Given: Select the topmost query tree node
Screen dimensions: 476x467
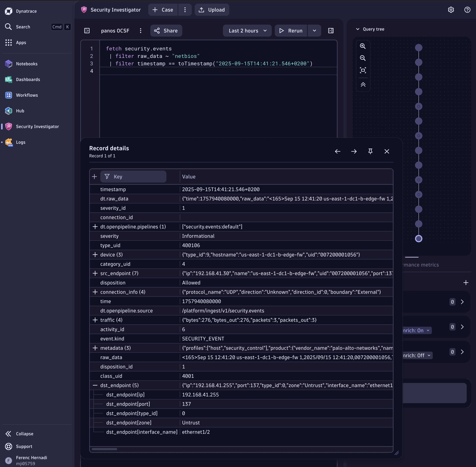Looking at the screenshot, I should click(x=419, y=48).
